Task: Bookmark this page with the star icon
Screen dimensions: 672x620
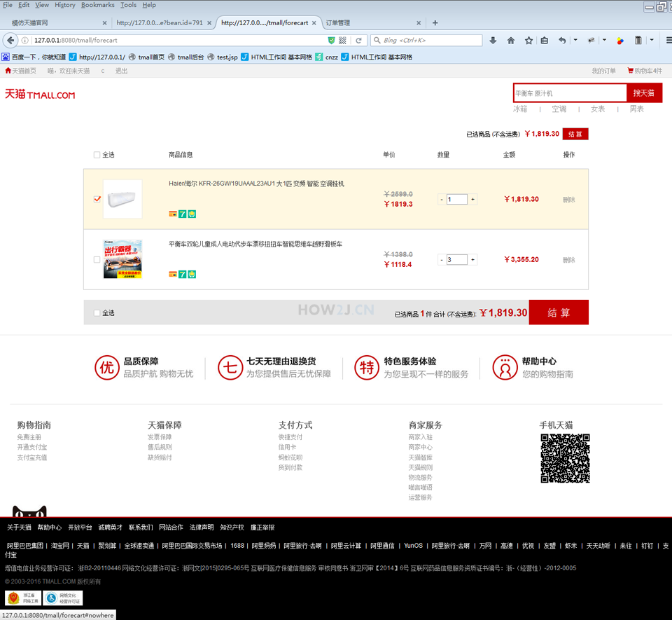Action: pyautogui.click(x=529, y=41)
